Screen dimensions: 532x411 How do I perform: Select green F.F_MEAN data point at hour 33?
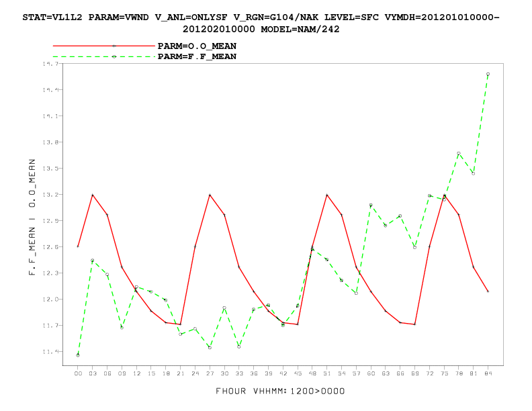(x=239, y=347)
